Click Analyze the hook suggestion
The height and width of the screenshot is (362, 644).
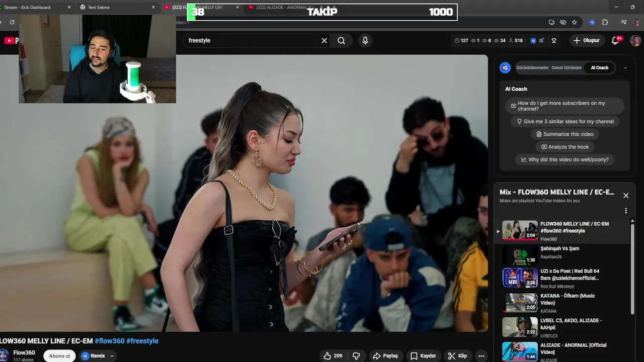pyautogui.click(x=565, y=147)
